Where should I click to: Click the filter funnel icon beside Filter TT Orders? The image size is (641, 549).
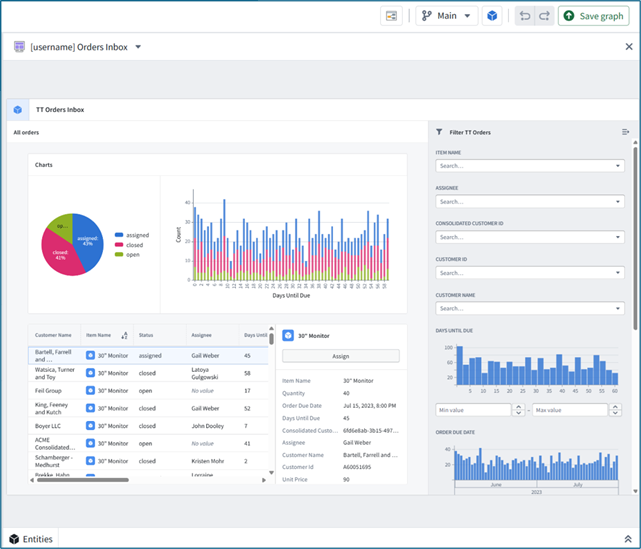[439, 132]
